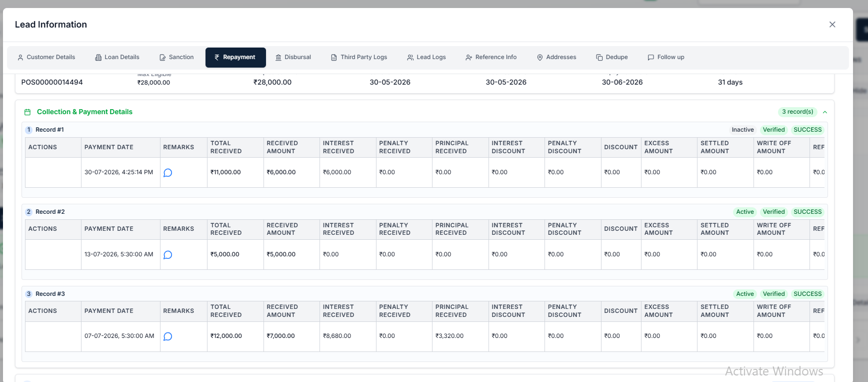Image resolution: width=868 pixels, height=382 pixels.
Task: Go to the Disbursal tab
Action: click(x=293, y=57)
